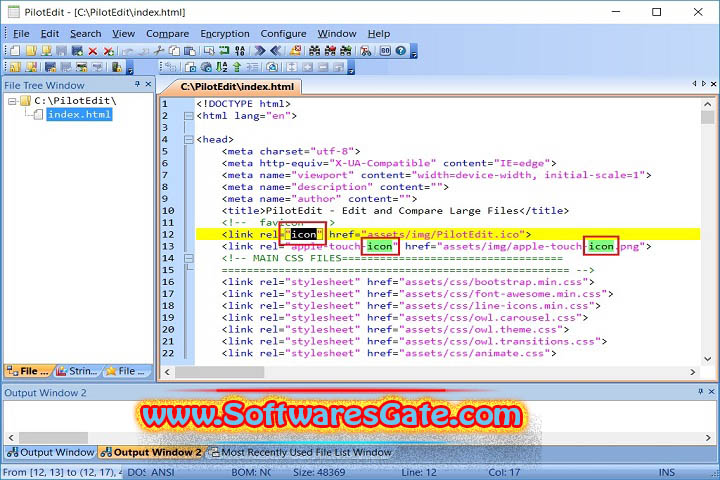
Task: Switch to hex mode via the 9A10 icon
Action: point(240,51)
